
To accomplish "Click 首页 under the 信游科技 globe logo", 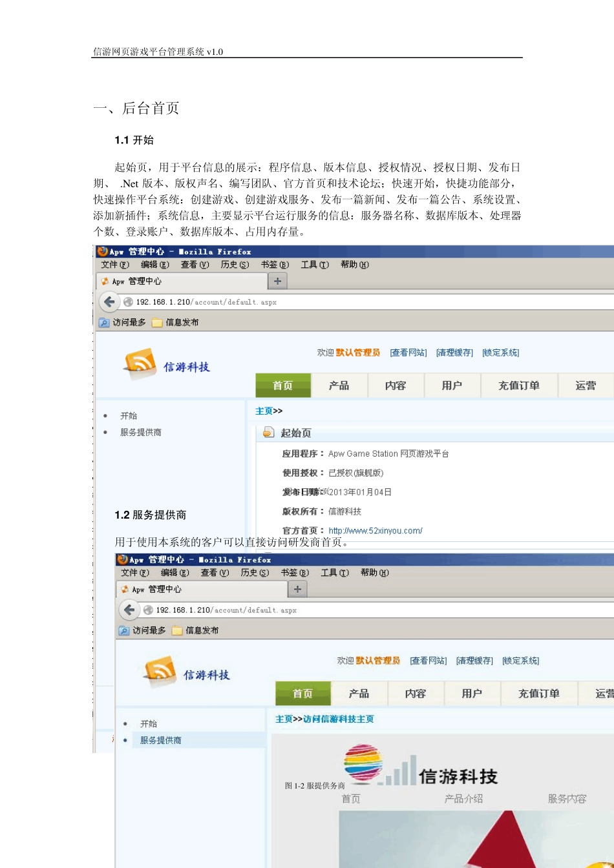I will point(351,799).
